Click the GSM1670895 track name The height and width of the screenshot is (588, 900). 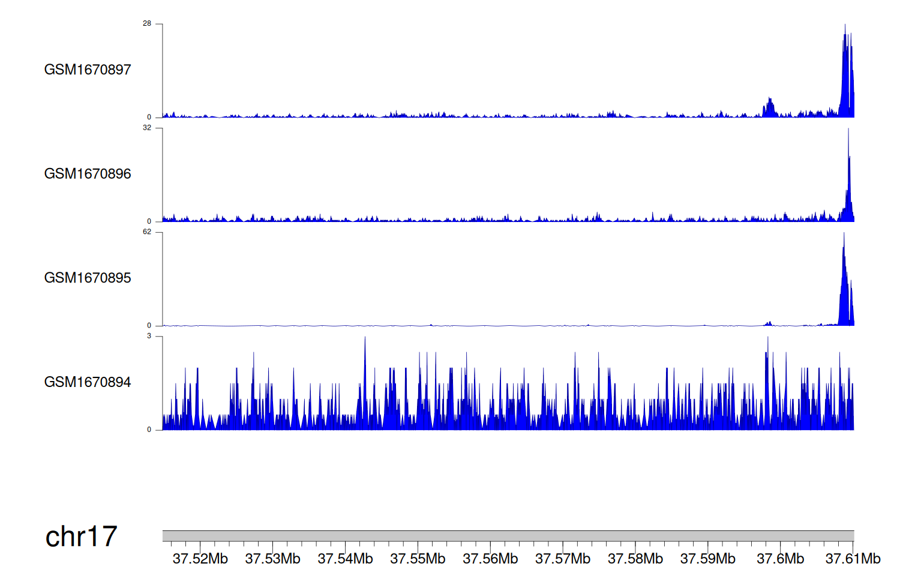[x=88, y=278]
